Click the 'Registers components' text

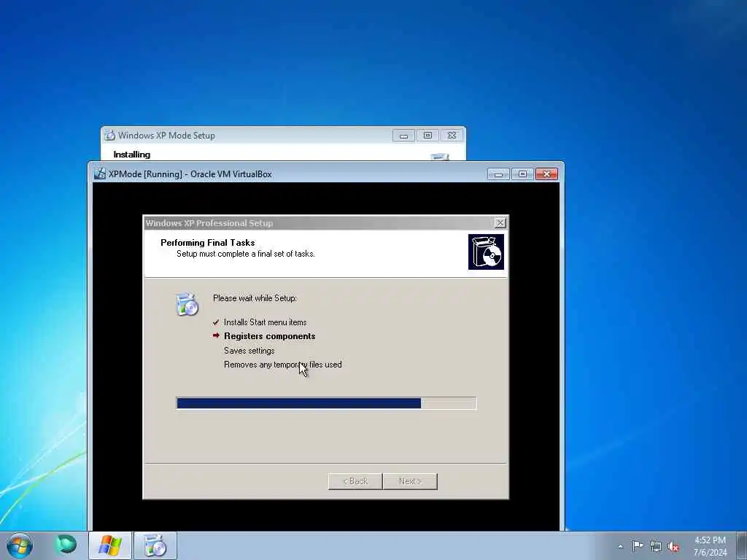point(270,336)
